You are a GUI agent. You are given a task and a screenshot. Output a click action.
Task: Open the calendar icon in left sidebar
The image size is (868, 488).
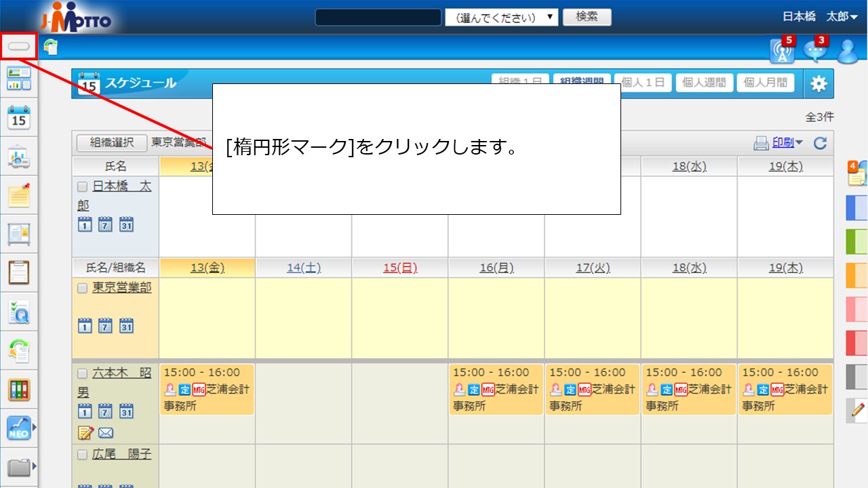19,117
